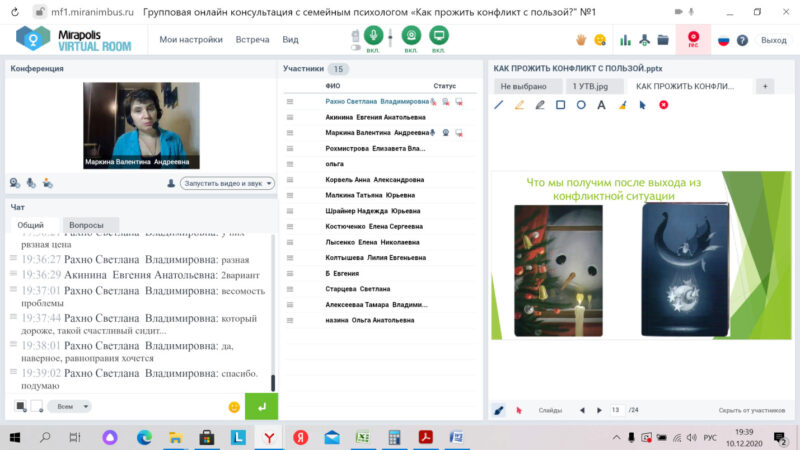The height and width of the screenshot is (450, 800).
Task: Go to previous slide arrow
Action: coord(582,410)
